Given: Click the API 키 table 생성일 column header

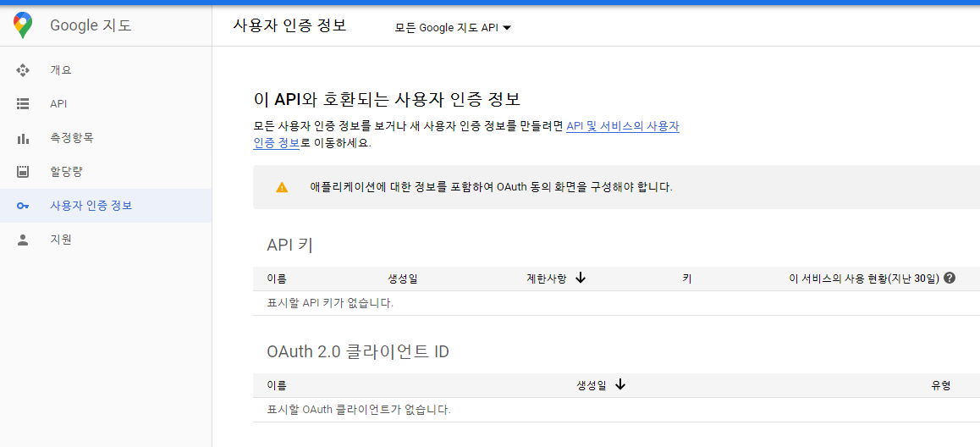Looking at the screenshot, I should click(x=403, y=279).
